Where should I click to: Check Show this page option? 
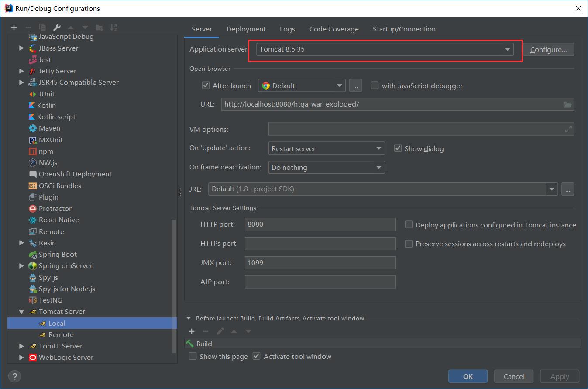click(x=193, y=356)
